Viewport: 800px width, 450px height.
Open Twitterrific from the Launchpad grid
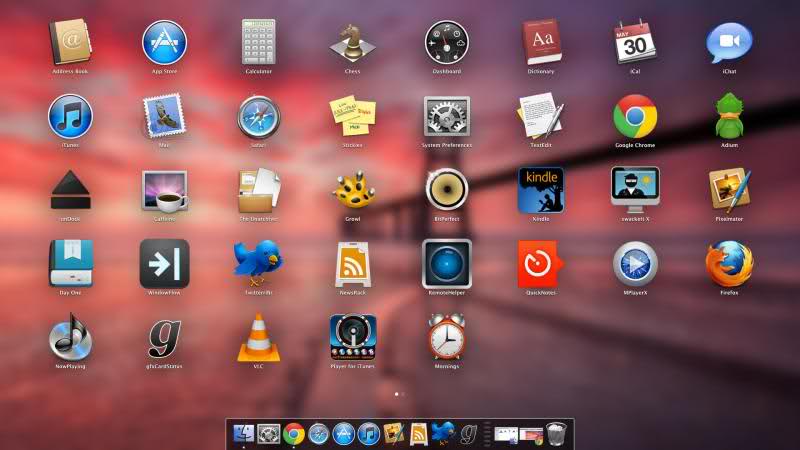click(x=259, y=264)
